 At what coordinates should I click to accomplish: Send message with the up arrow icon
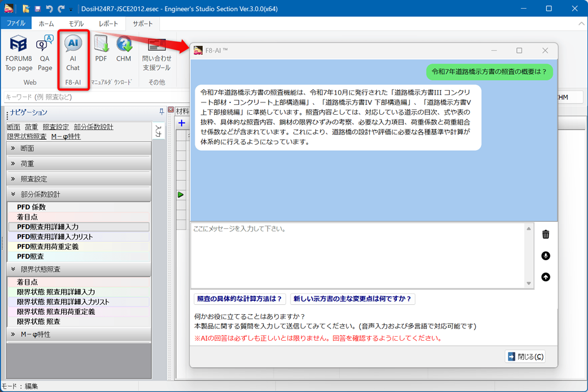(546, 277)
